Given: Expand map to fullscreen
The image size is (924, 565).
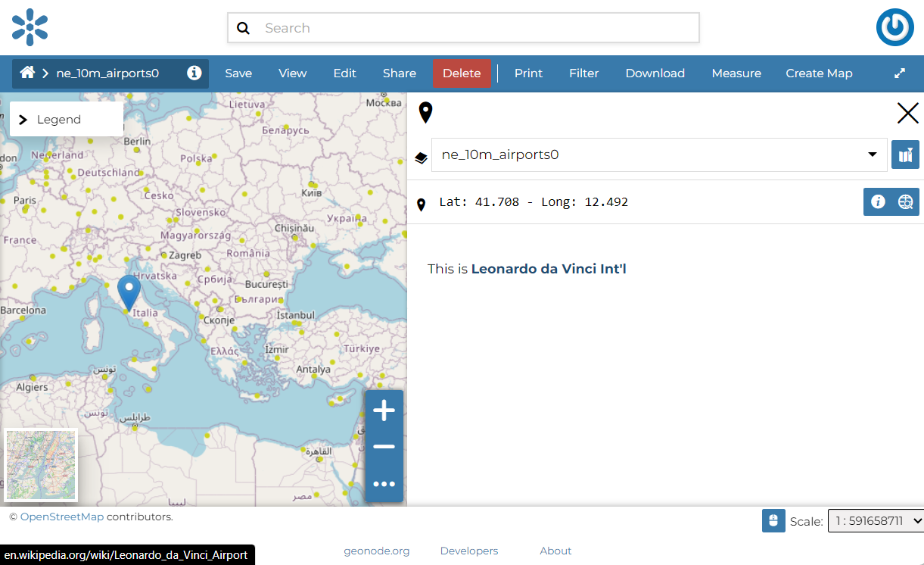Looking at the screenshot, I should tap(900, 73).
